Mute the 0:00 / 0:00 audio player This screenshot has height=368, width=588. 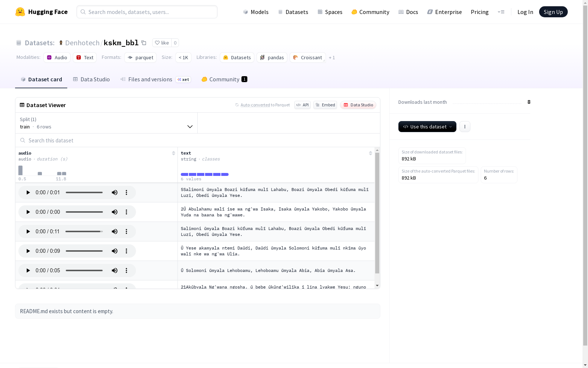[115, 212]
